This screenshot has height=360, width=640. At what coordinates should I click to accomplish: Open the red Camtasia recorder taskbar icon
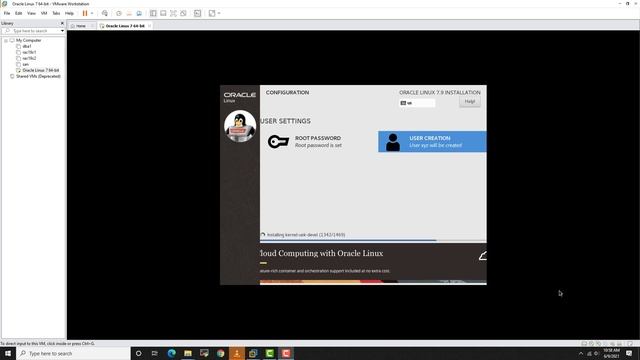[x=286, y=353]
